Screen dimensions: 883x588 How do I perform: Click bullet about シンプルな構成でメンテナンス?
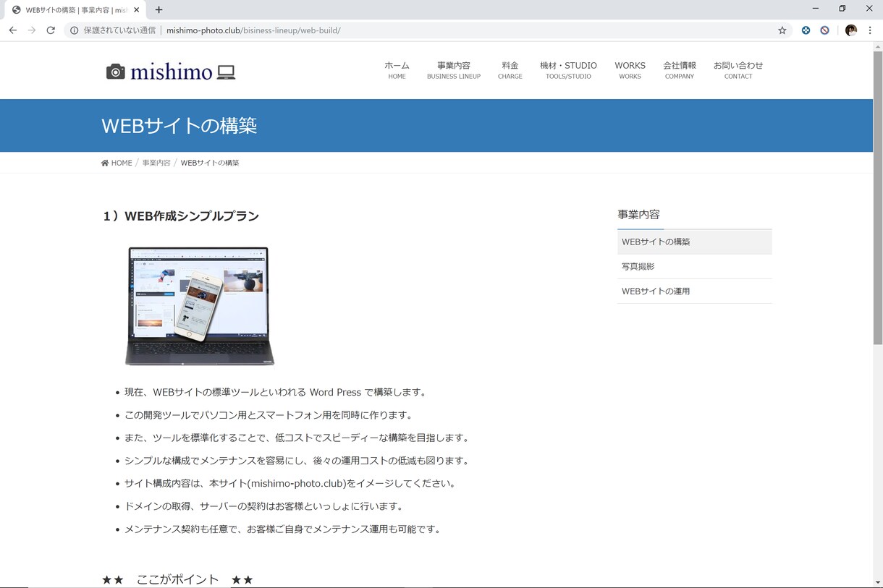tap(297, 461)
